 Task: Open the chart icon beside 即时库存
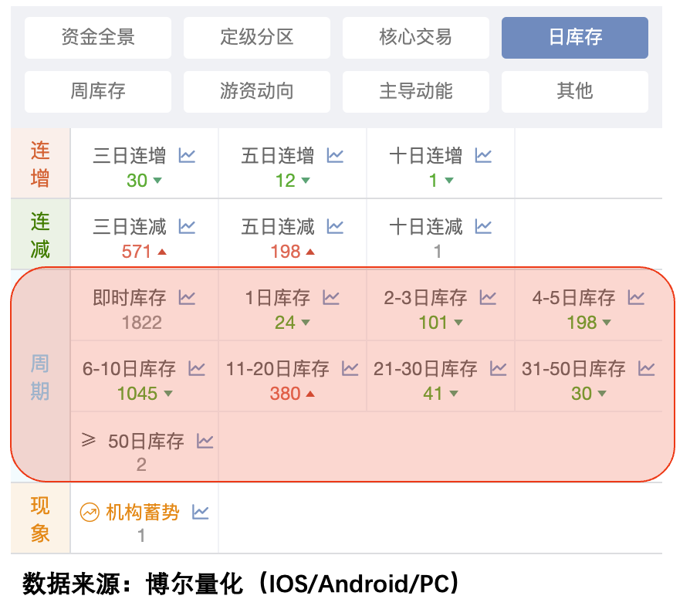[187, 297]
